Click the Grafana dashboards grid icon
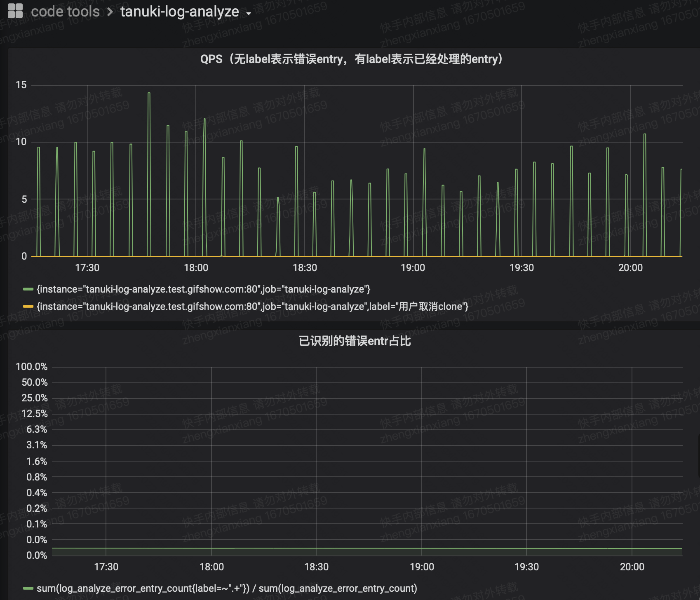Screen dimensions: 700x600 click(15, 11)
